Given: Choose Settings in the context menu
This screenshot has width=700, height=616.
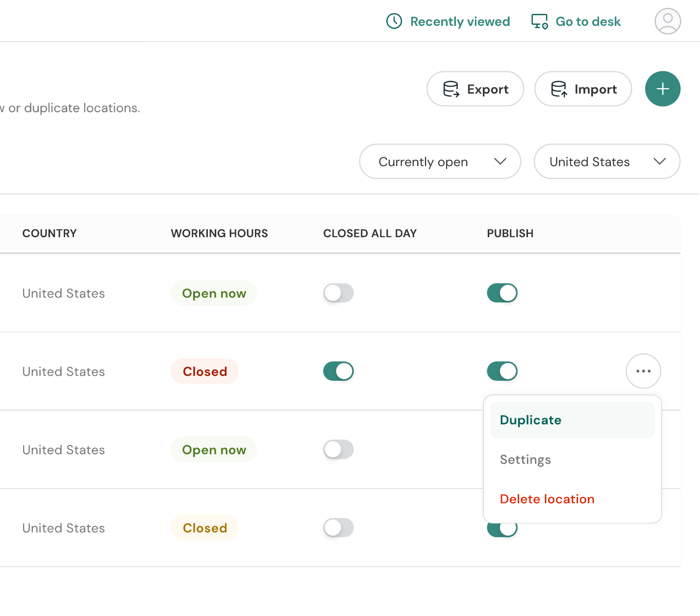Looking at the screenshot, I should [525, 460].
